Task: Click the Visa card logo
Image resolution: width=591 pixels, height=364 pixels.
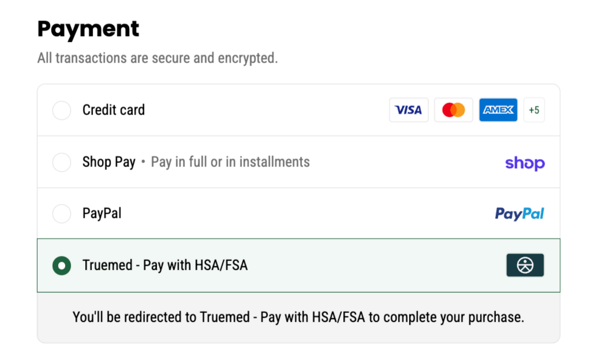Action: (x=409, y=110)
